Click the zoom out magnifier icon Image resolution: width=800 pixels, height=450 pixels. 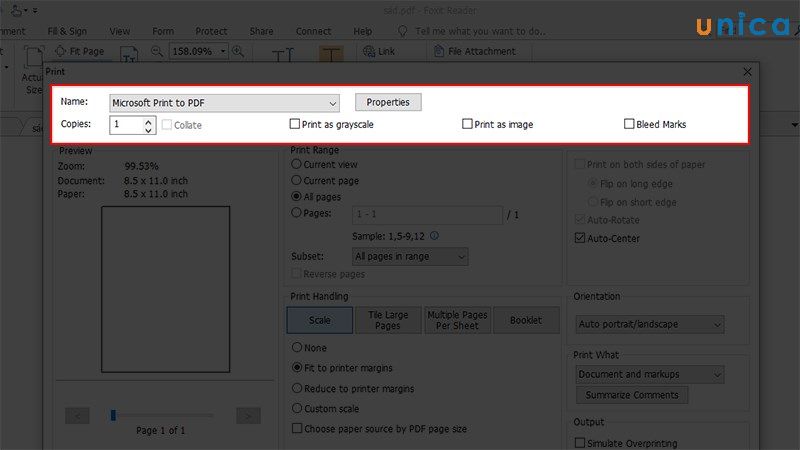coord(158,51)
